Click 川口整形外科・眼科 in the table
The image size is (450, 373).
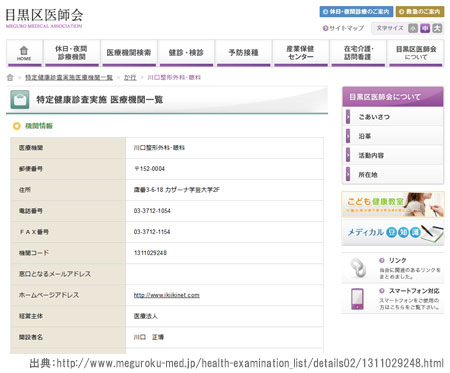pyautogui.click(x=159, y=148)
